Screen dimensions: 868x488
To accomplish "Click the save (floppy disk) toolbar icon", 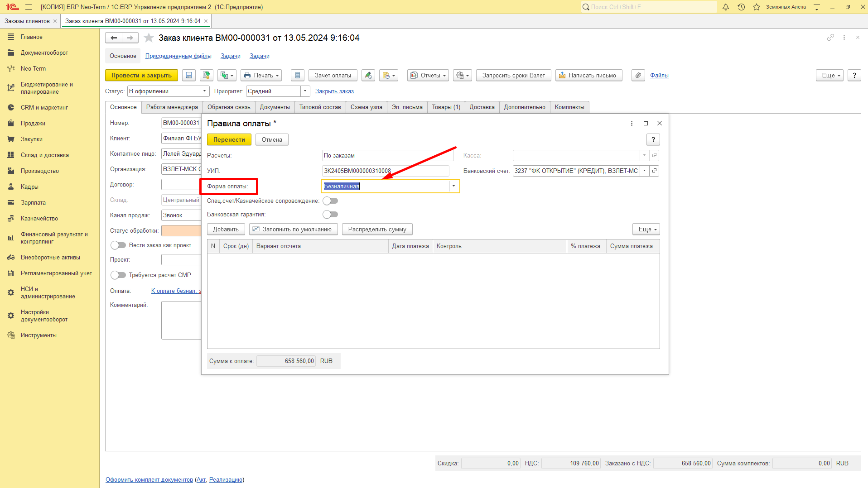I will pos(189,76).
